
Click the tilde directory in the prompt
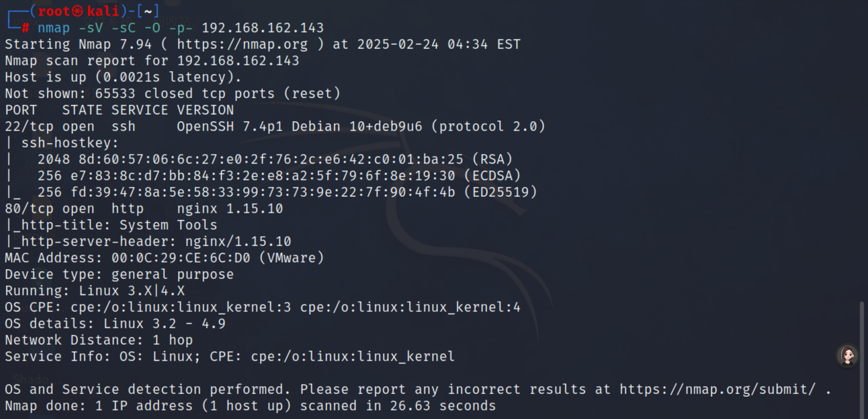(148, 12)
